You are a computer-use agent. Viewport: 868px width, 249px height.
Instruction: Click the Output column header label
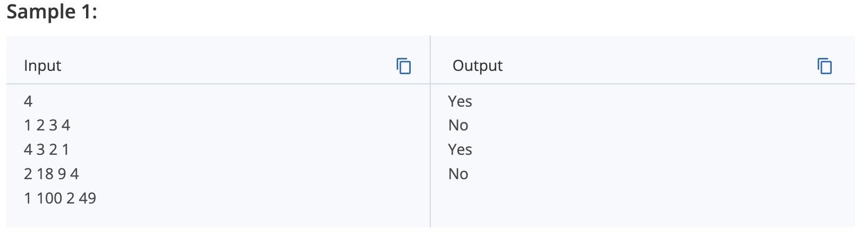[x=477, y=66]
